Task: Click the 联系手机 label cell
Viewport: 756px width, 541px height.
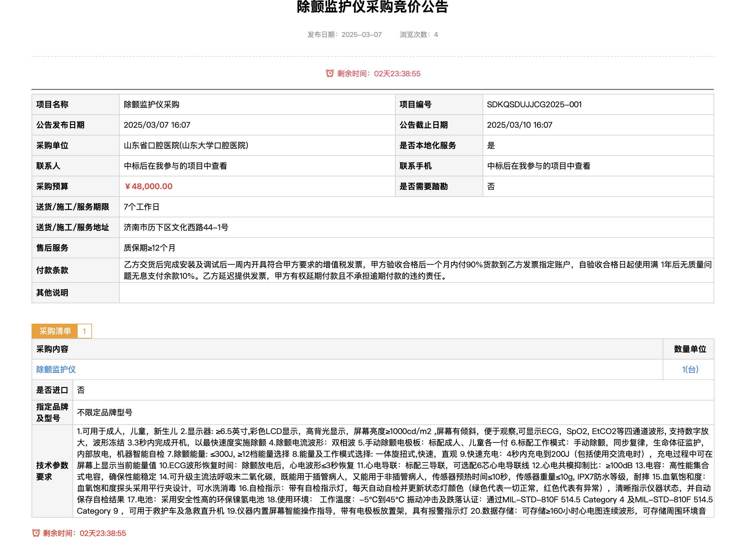Action: 439,166
